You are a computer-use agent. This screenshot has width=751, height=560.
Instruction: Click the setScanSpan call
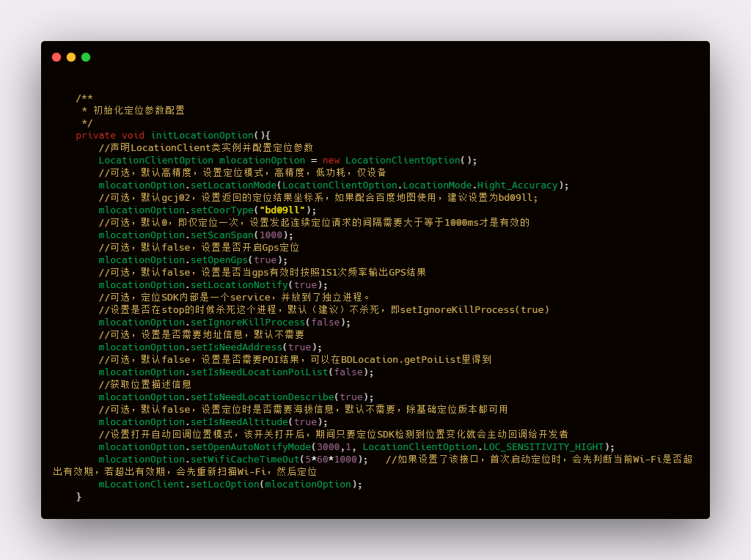[x=222, y=235]
